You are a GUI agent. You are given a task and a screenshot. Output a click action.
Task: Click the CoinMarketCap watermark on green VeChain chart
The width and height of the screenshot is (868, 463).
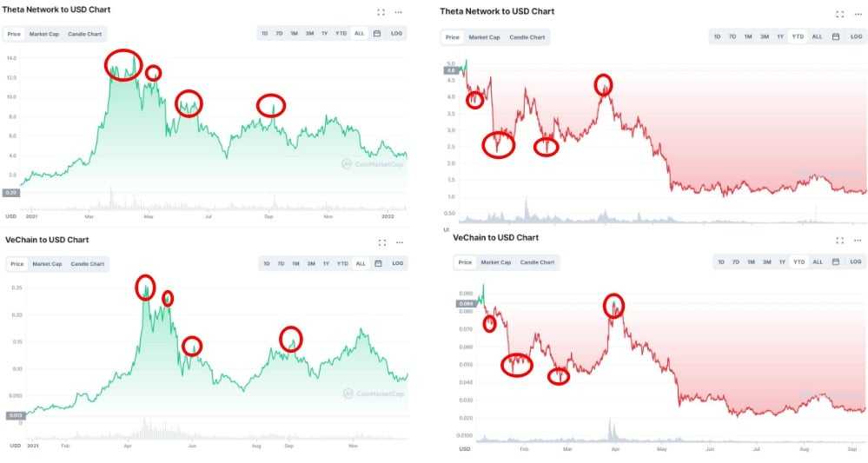374,394
